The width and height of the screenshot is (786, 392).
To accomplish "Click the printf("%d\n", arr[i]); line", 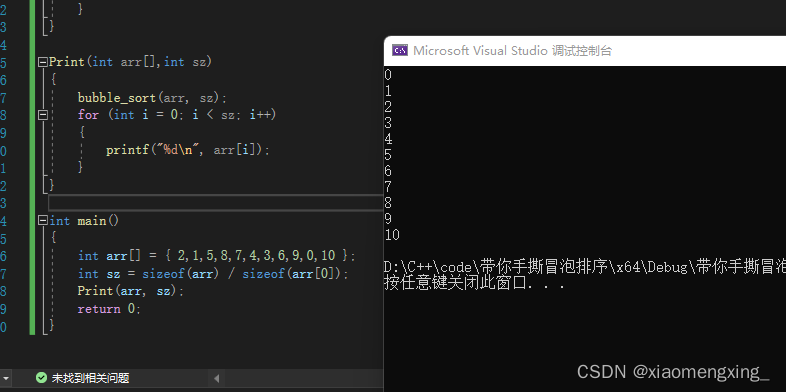I will (x=188, y=150).
